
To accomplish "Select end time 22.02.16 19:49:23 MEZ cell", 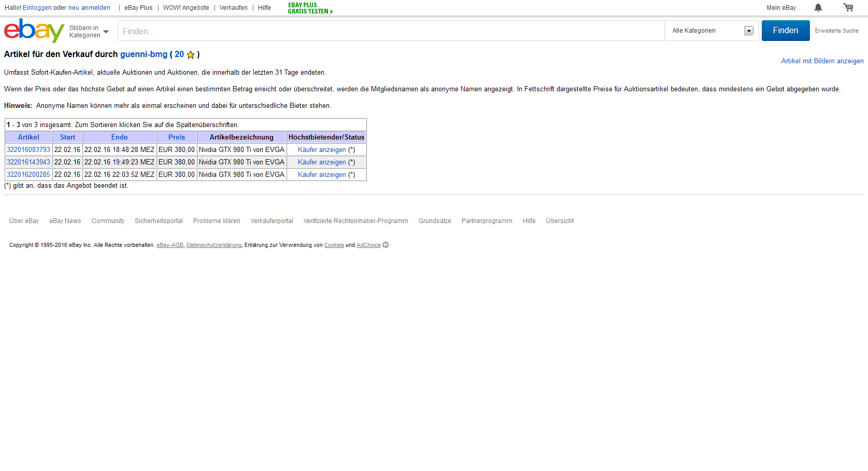I will tap(119, 162).
